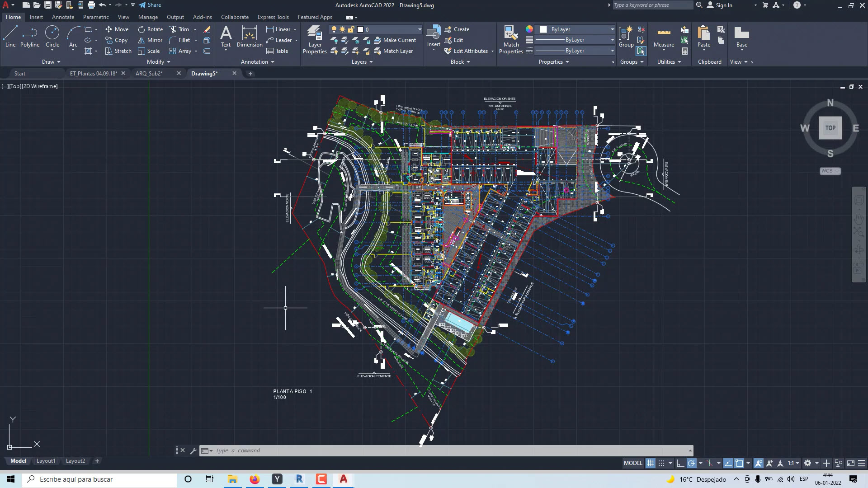Select the Polyline draw tool
The width and height of the screenshot is (868, 488).
point(30,36)
